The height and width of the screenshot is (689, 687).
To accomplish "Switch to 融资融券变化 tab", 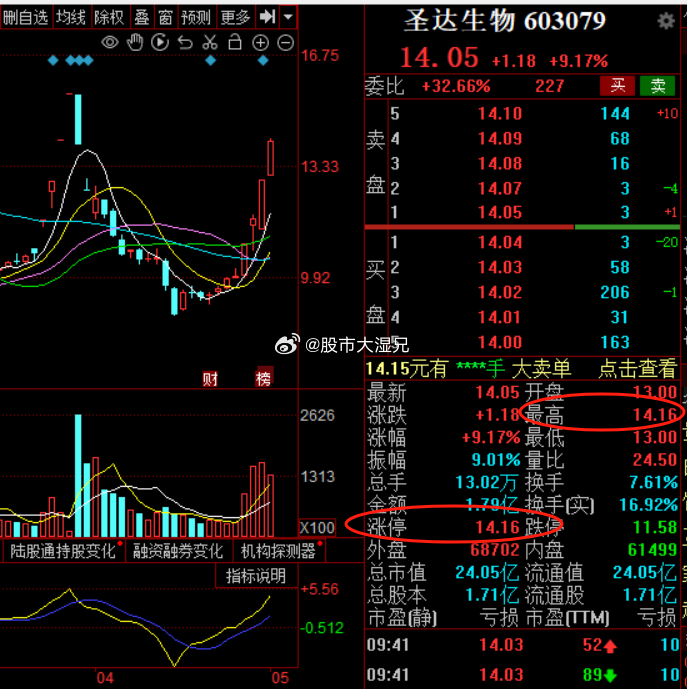I will [179, 550].
